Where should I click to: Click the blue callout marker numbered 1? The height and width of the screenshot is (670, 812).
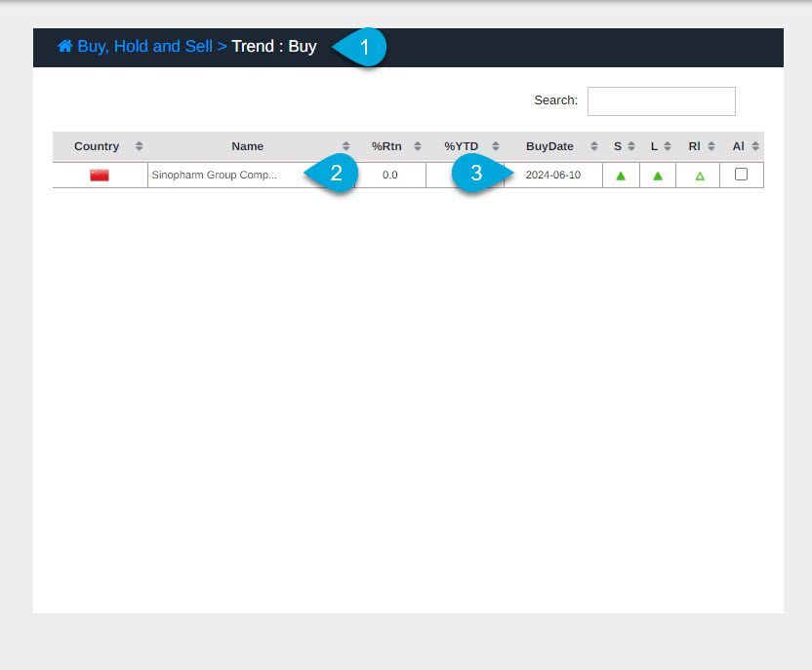364,47
